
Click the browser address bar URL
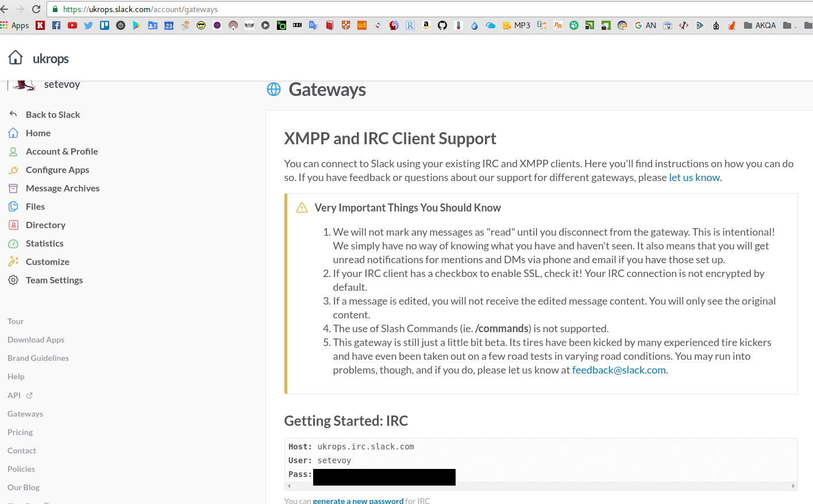[141, 9]
